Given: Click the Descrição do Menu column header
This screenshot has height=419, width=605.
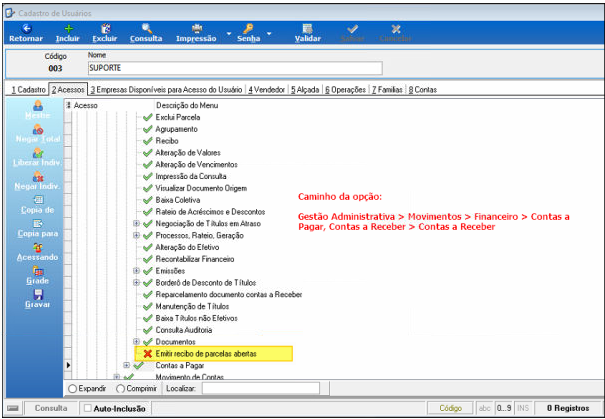Looking at the screenshot, I should click(x=187, y=105).
